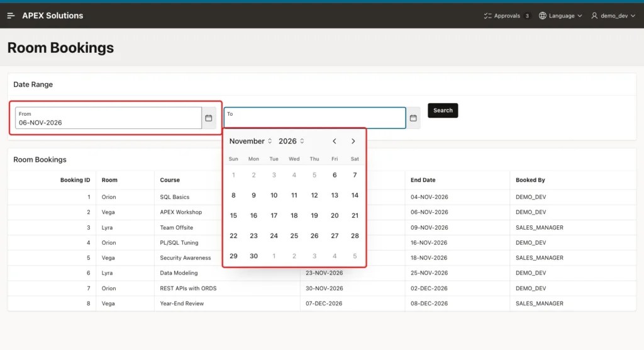The width and height of the screenshot is (644, 350).
Task: Click the demo_dev user icon
Action: tap(594, 16)
